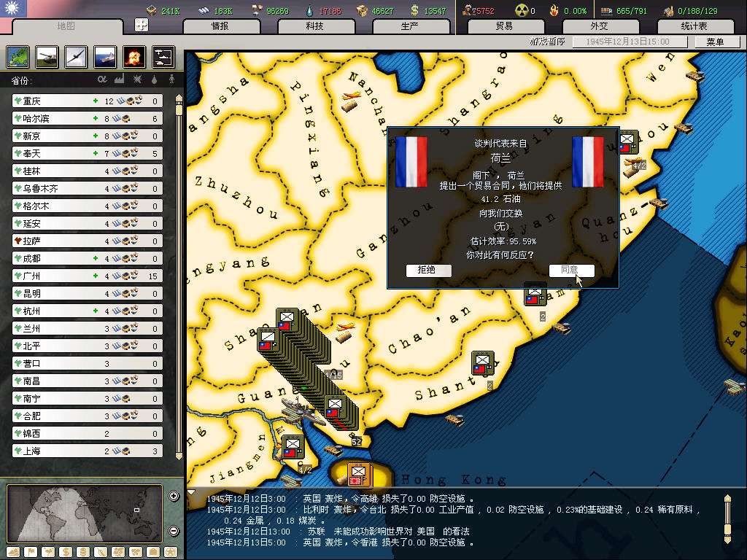Select 重庆 in the province list
The image size is (747, 560).
tap(88, 101)
